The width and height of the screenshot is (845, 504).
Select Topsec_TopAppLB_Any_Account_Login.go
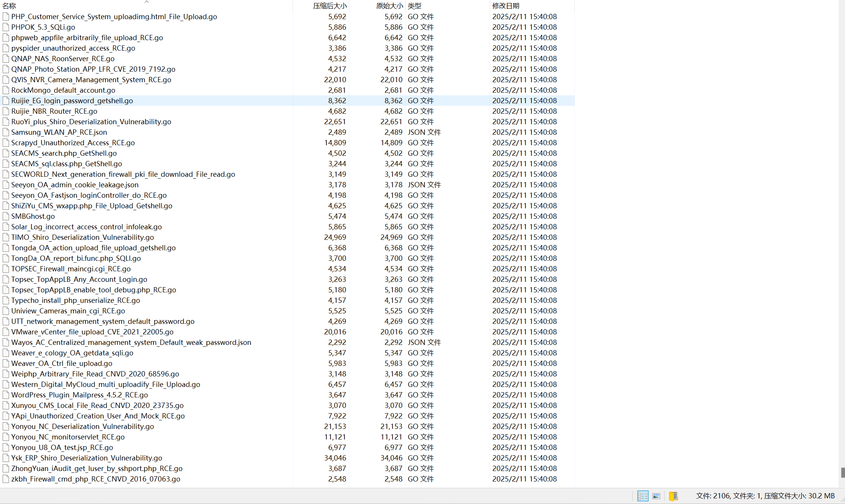pos(79,279)
